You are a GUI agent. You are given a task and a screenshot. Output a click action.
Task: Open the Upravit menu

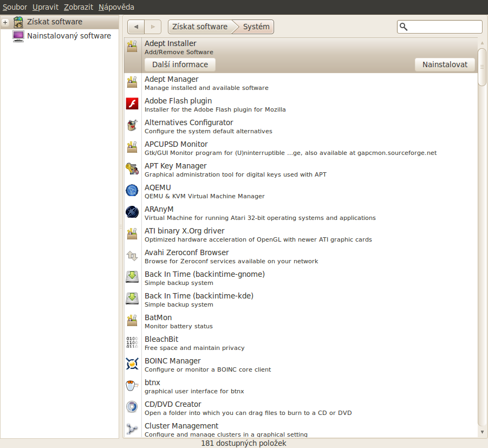coord(45,7)
